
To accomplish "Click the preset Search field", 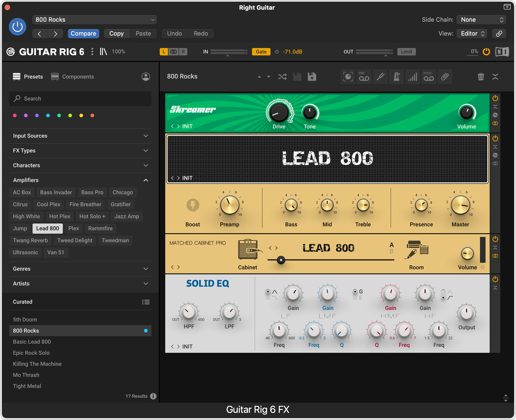I will [80, 99].
